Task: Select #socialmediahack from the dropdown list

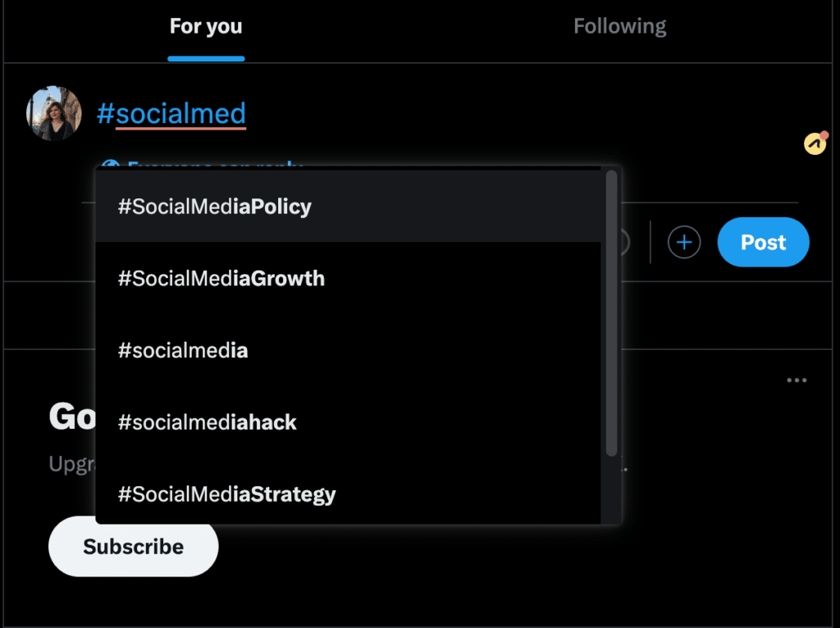Action: (348, 422)
